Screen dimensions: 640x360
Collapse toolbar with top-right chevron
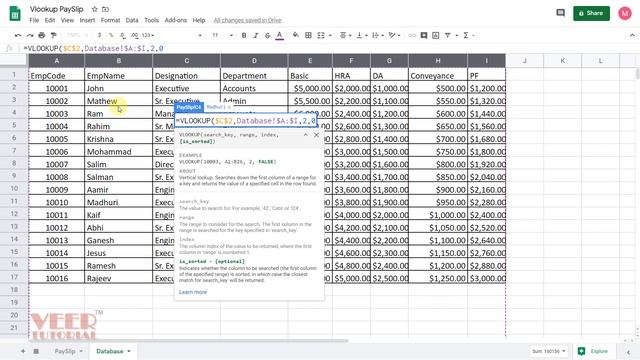[632, 36]
